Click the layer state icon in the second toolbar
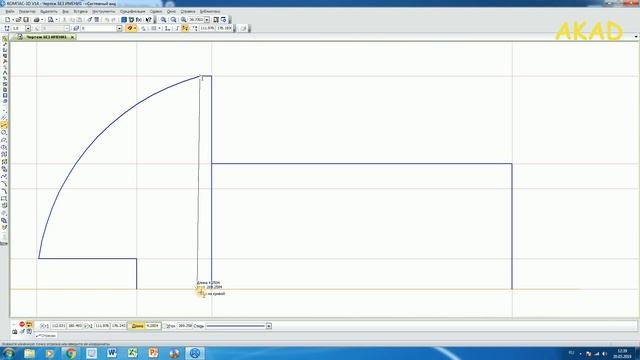640x360 pixels. click(x=76, y=29)
